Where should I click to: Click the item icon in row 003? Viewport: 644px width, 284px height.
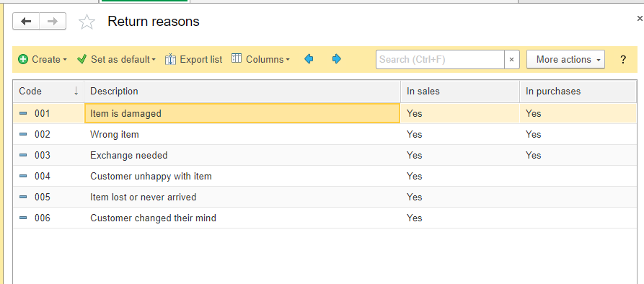(23, 155)
